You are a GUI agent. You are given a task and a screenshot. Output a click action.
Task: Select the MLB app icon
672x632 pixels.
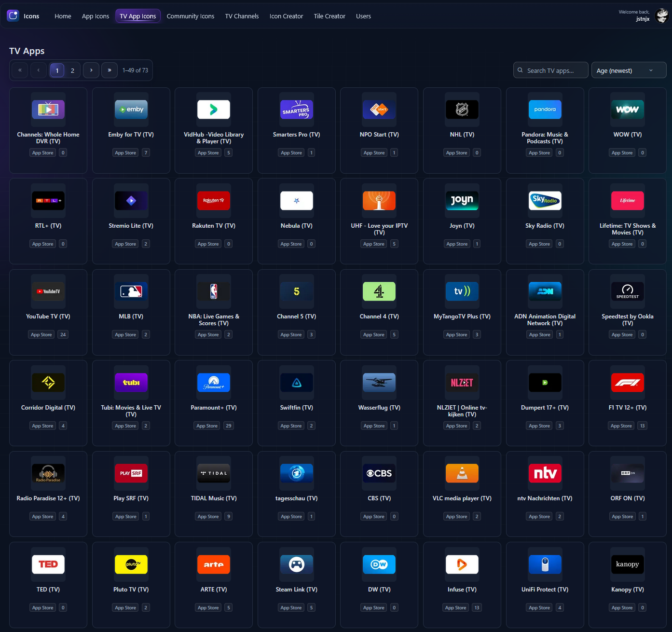pyautogui.click(x=131, y=291)
